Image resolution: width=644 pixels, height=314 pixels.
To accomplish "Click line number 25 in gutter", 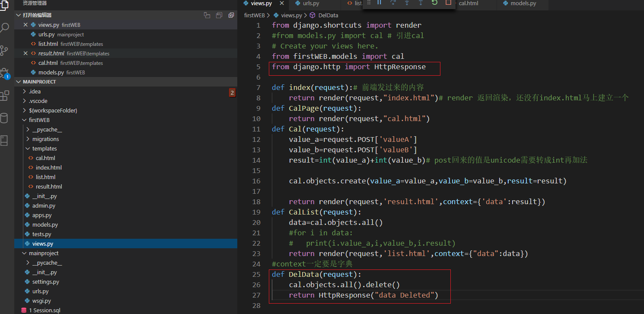I will click(x=256, y=274).
